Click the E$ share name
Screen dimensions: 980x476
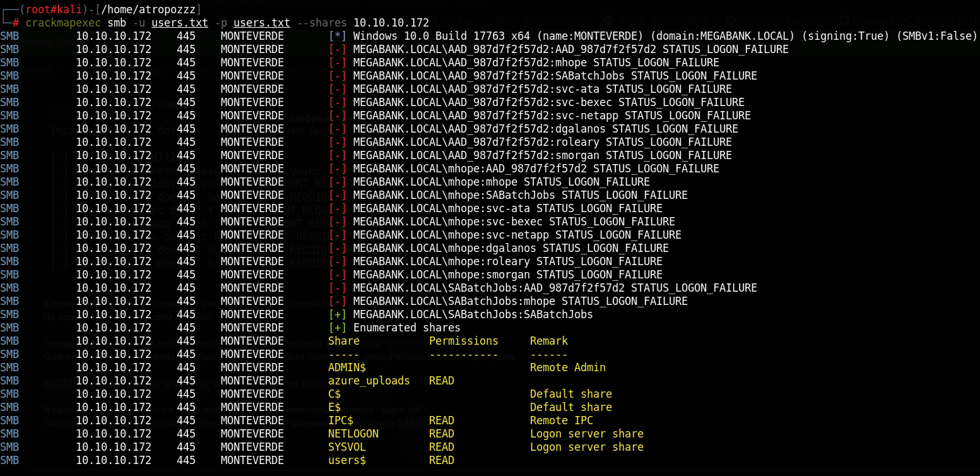[x=334, y=407]
